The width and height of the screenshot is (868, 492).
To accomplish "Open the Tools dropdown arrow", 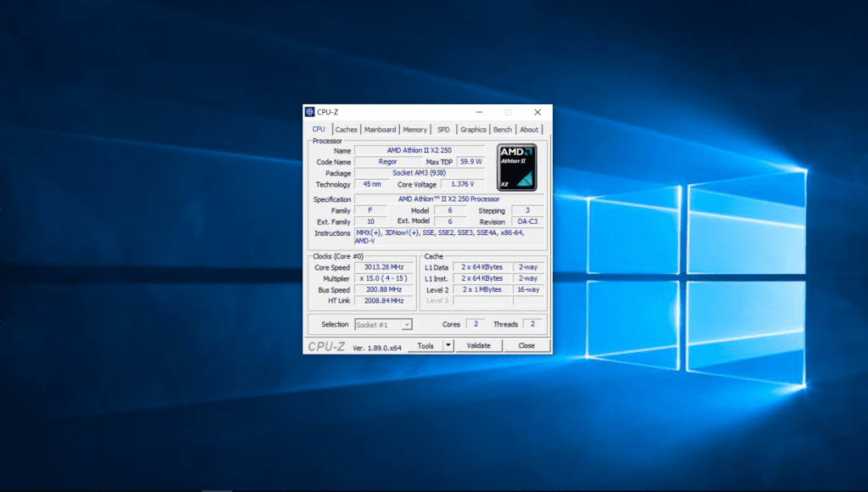I will pos(448,345).
